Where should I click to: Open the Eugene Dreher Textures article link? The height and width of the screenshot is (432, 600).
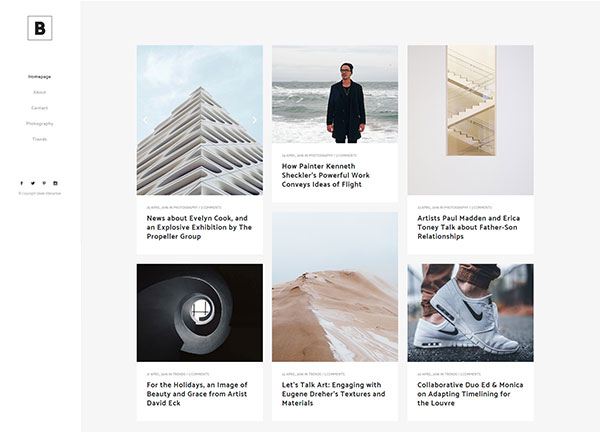click(333, 394)
